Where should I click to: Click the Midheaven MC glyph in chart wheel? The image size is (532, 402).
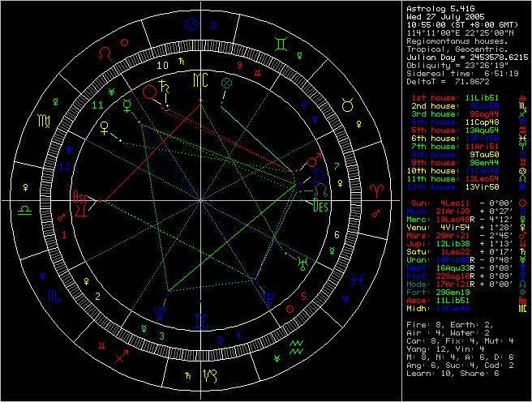coord(199,81)
